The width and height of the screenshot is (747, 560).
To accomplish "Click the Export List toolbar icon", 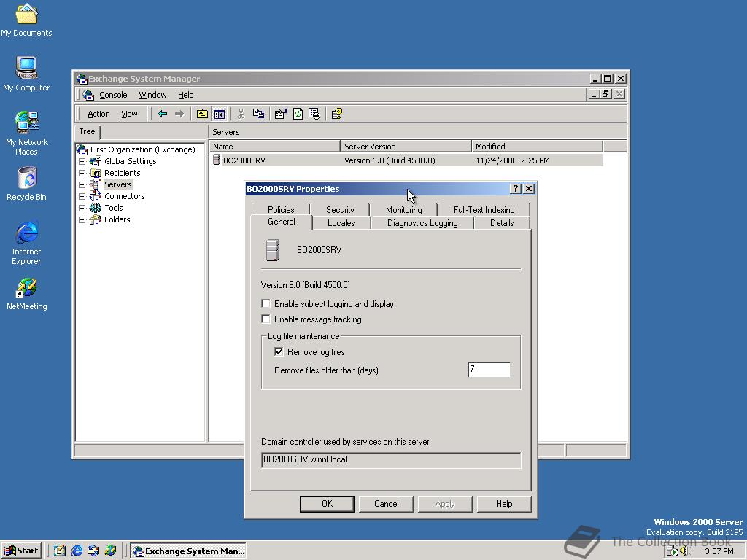I will tap(314, 114).
